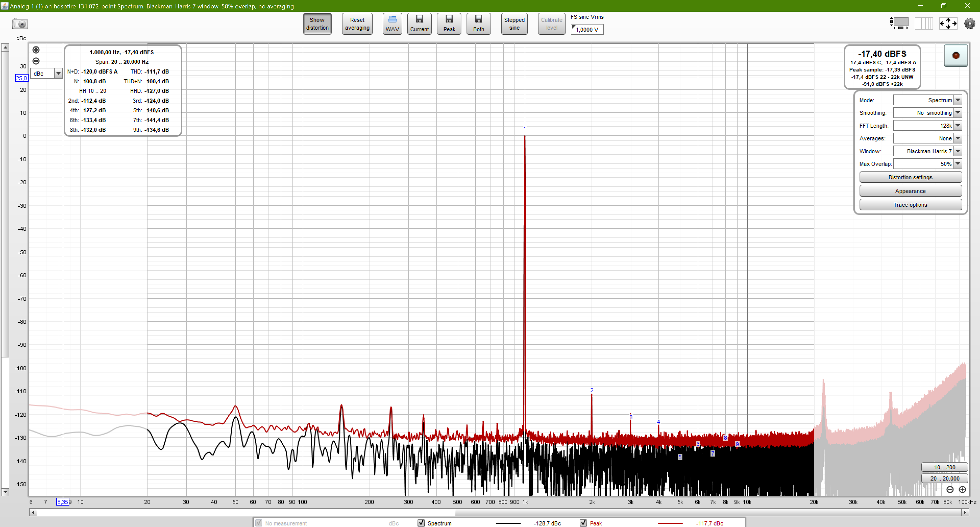Open the dBc axis units dropdown
The height and width of the screenshot is (527, 980).
pos(58,74)
